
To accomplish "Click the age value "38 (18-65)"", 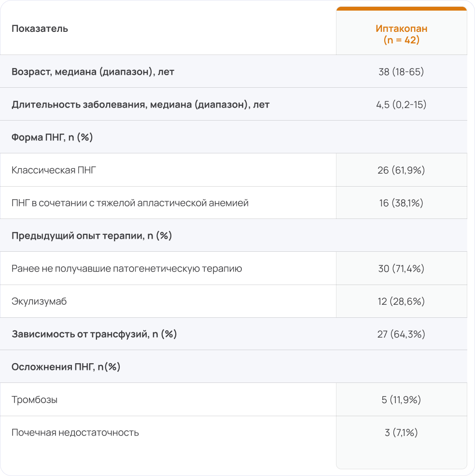I will (401, 72).
